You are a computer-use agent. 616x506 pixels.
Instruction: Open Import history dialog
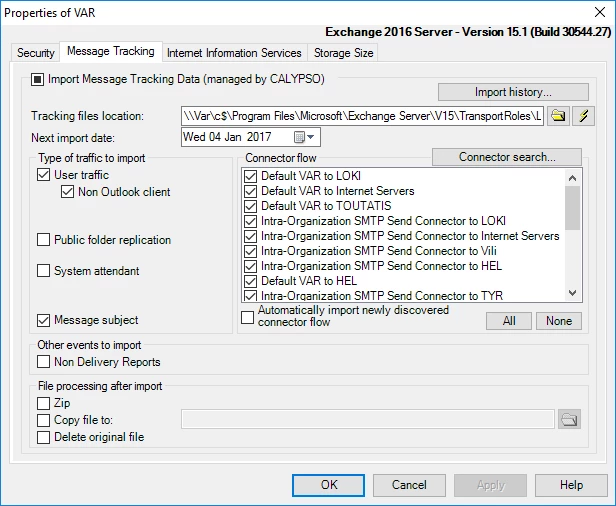click(513, 92)
